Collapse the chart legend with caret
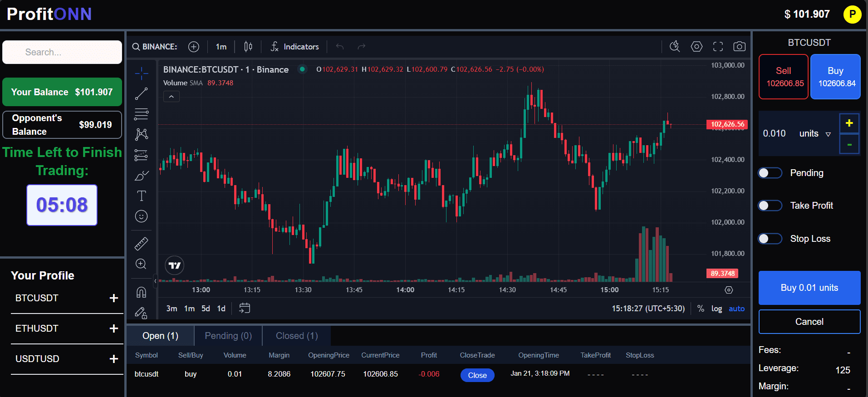The image size is (868, 397). (172, 97)
